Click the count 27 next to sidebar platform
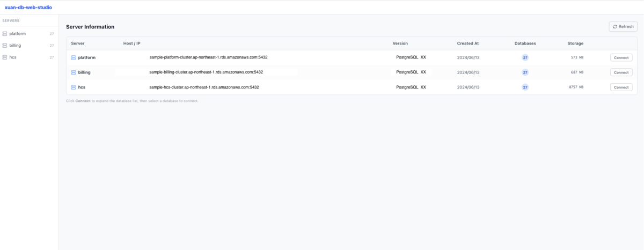Screen dimensions: 644x250 coord(52,34)
